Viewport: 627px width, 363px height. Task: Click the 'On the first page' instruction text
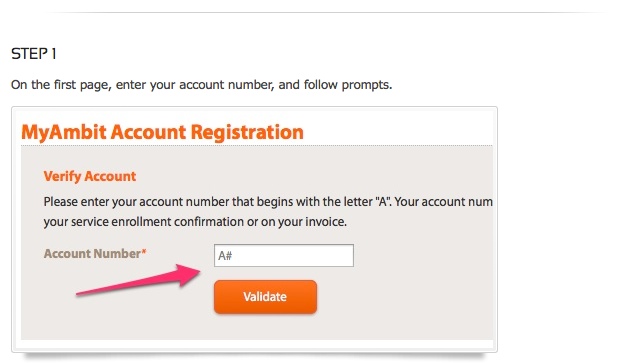pyautogui.click(x=202, y=85)
